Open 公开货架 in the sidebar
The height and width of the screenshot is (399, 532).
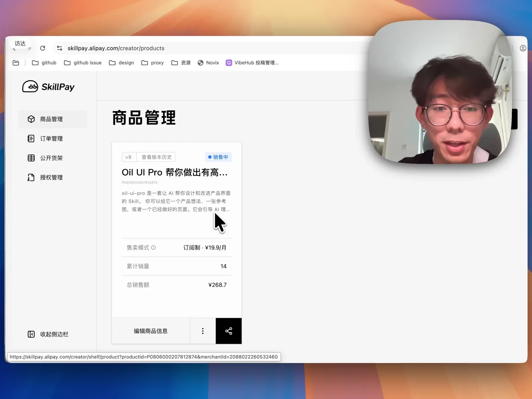click(x=53, y=158)
